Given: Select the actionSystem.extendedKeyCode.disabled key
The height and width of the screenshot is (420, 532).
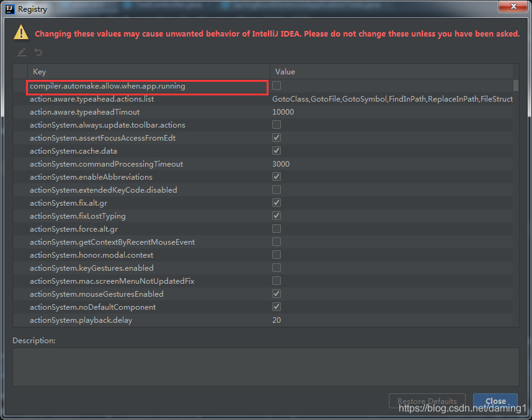Looking at the screenshot, I should click(103, 190).
